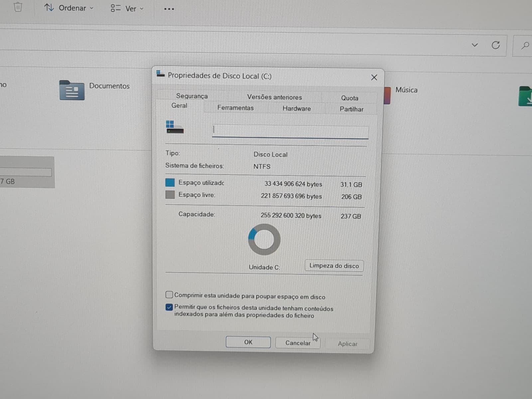Screen dimensions: 532x399
Task: Uncheck Permitir que os ficheiros indexados checkbox
Action: point(169,307)
